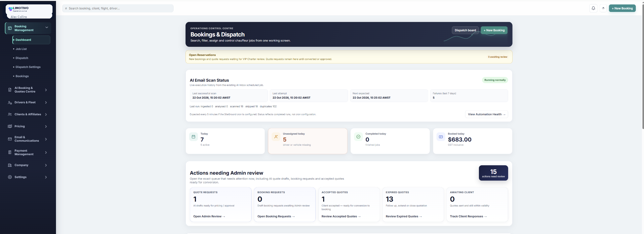Click the person icon on Unassigned today card
The width and height of the screenshot is (644, 234).
point(276,137)
